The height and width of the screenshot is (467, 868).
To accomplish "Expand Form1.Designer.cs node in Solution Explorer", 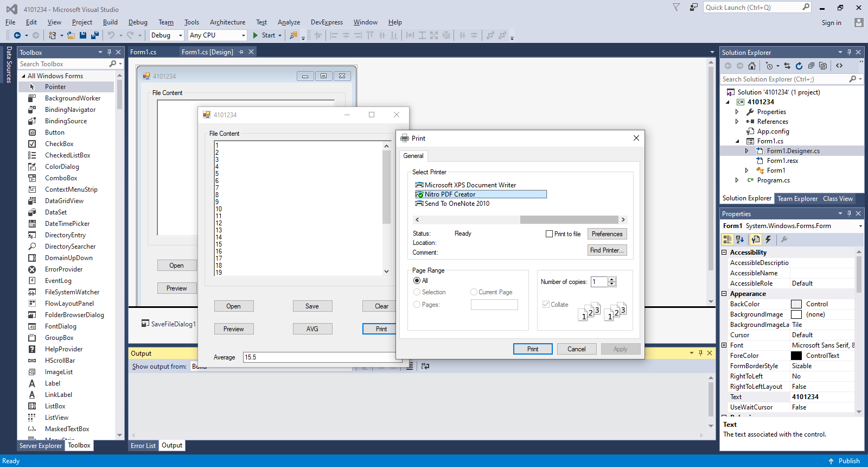I will click(x=746, y=151).
